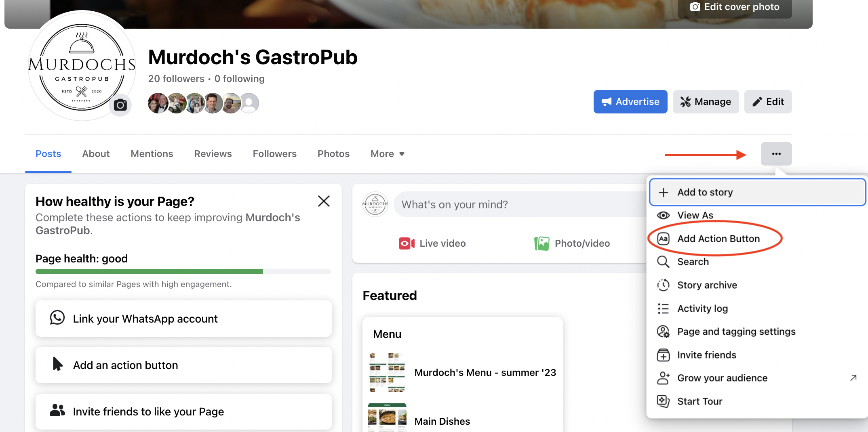
Task: Click the Start Tour icon
Action: 663,401
